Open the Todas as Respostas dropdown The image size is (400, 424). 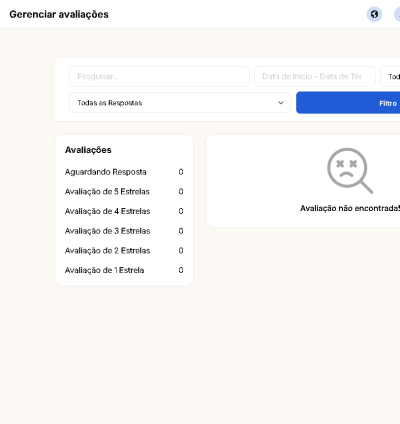(180, 103)
